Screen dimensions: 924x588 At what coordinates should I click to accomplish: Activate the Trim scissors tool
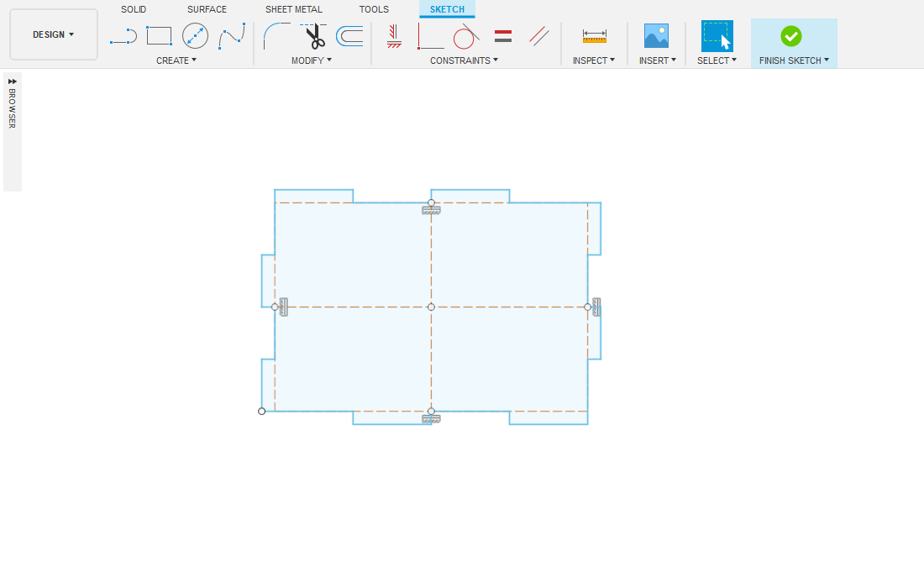tap(314, 36)
